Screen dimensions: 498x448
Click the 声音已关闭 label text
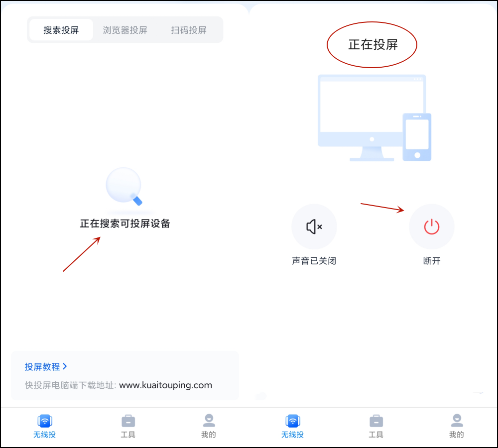click(x=314, y=261)
